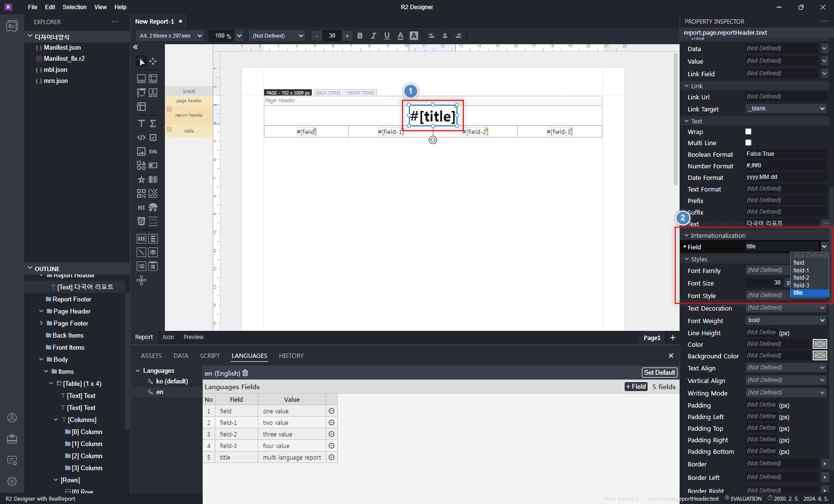Open the Link Target dropdown

[786, 109]
